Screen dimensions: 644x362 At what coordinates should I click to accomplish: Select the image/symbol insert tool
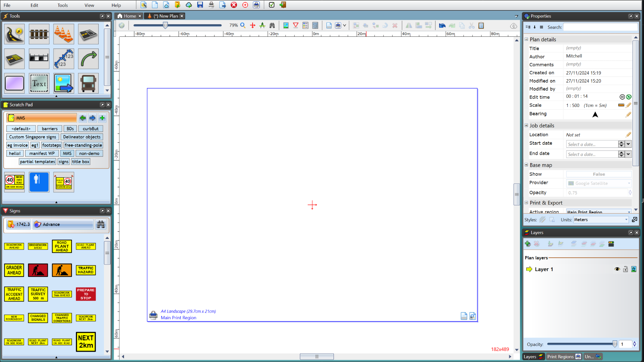(63, 83)
